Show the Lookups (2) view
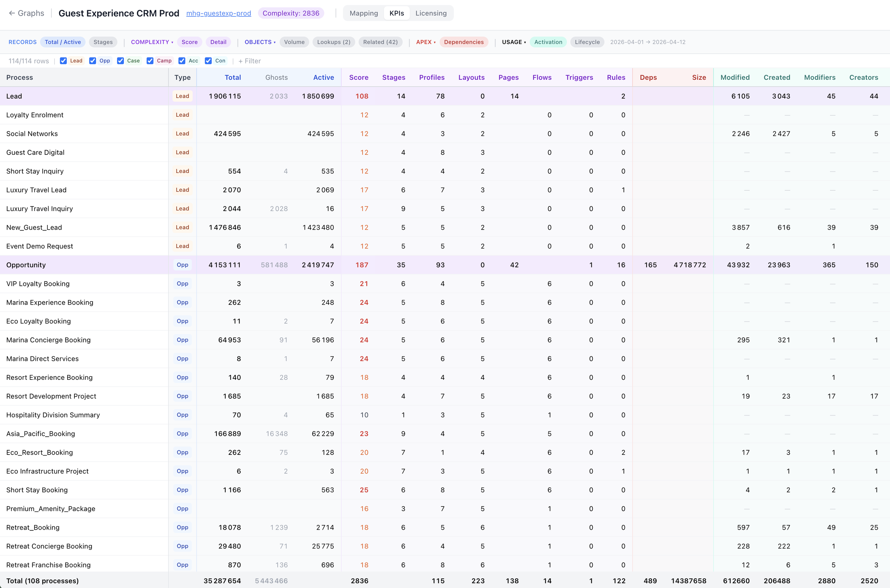 tap(334, 42)
